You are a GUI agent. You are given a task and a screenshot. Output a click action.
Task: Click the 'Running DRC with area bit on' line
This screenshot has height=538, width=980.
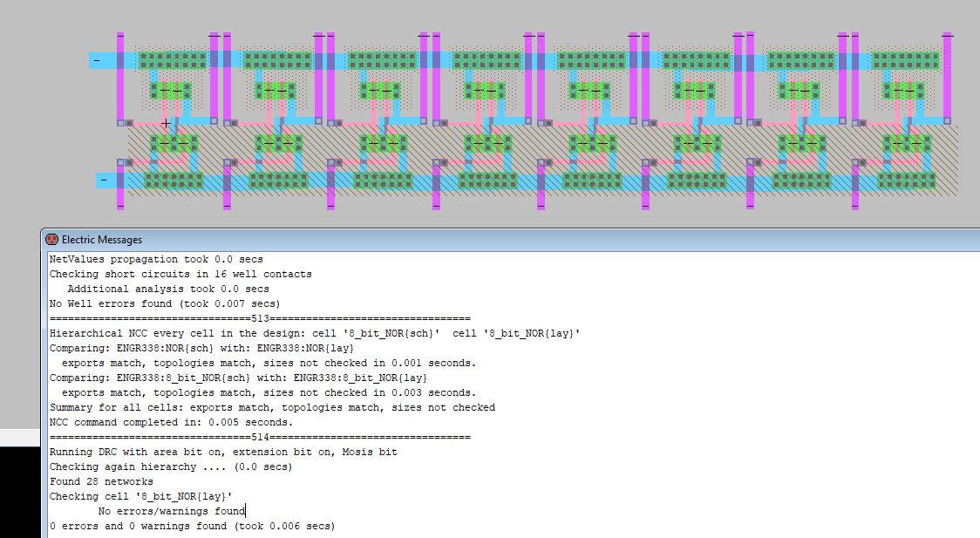click(x=223, y=452)
